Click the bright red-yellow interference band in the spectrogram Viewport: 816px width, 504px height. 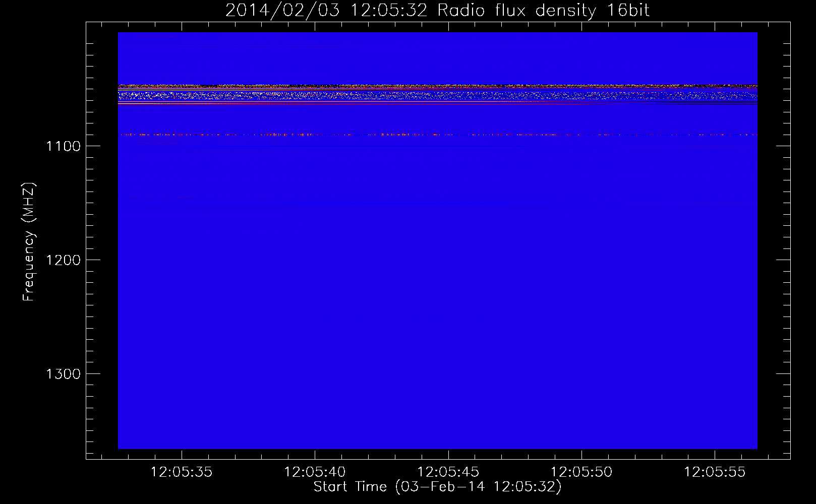437,94
